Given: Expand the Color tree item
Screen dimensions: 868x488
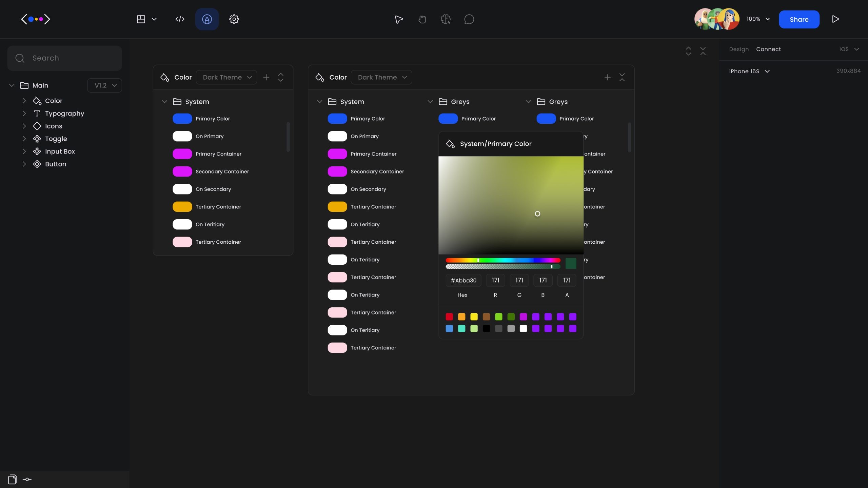Looking at the screenshot, I should 24,101.
